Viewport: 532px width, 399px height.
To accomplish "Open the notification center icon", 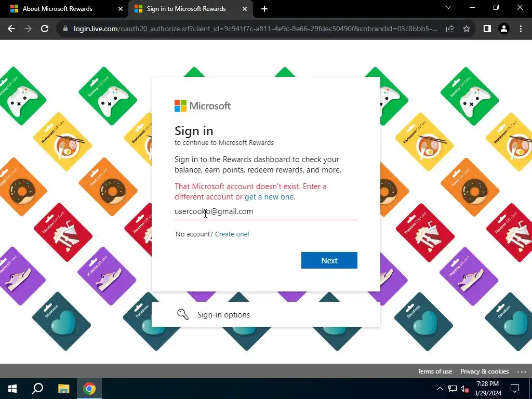I will (515, 389).
